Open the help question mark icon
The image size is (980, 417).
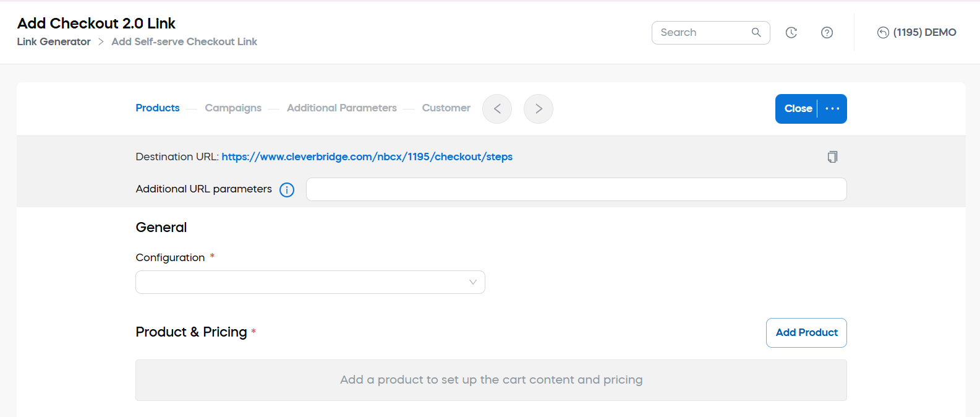[827, 33]
